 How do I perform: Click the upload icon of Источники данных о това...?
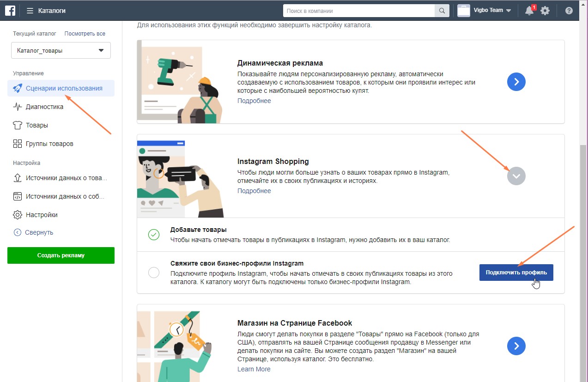click(18, 178)
